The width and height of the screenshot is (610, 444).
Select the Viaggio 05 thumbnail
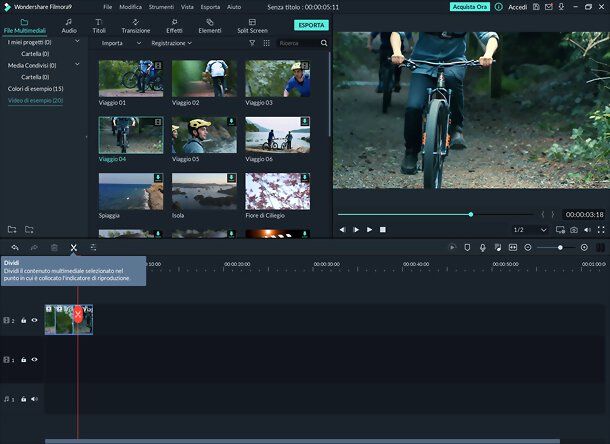[x=204, y=135]
